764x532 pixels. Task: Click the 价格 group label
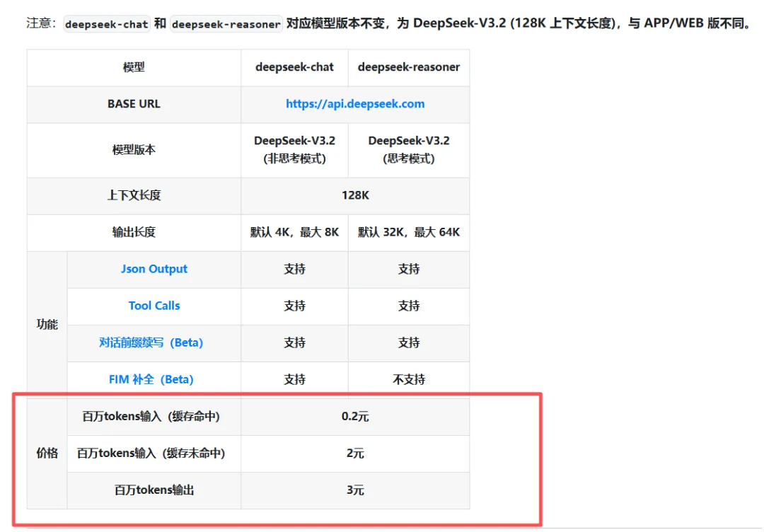[47, 453]
